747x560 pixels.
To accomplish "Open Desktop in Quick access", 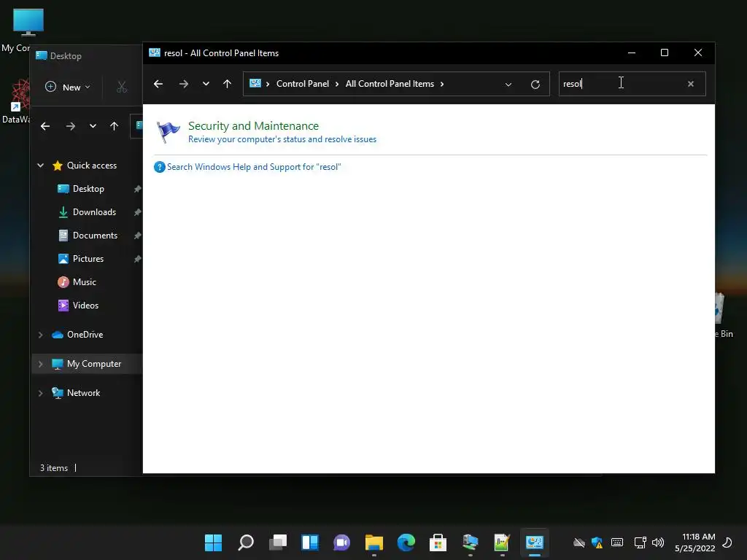I will [88, 189].
